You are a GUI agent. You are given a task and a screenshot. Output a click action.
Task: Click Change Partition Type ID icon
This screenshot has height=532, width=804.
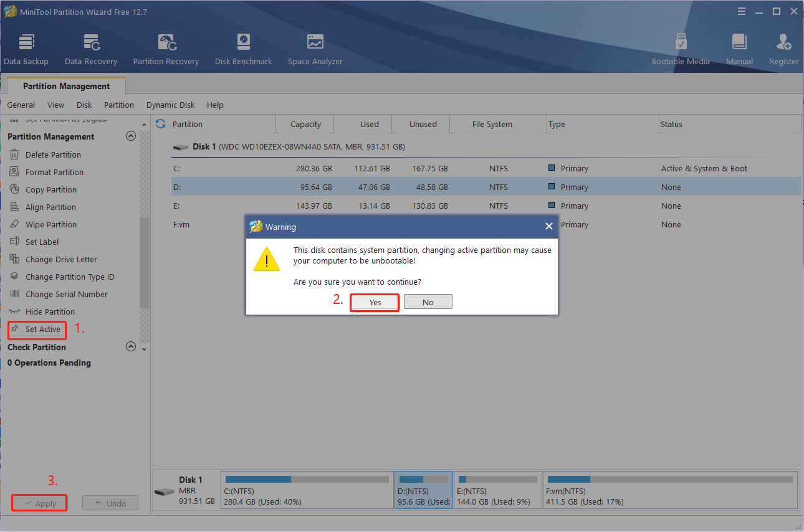pyautogui.click(x=14, y=277)
